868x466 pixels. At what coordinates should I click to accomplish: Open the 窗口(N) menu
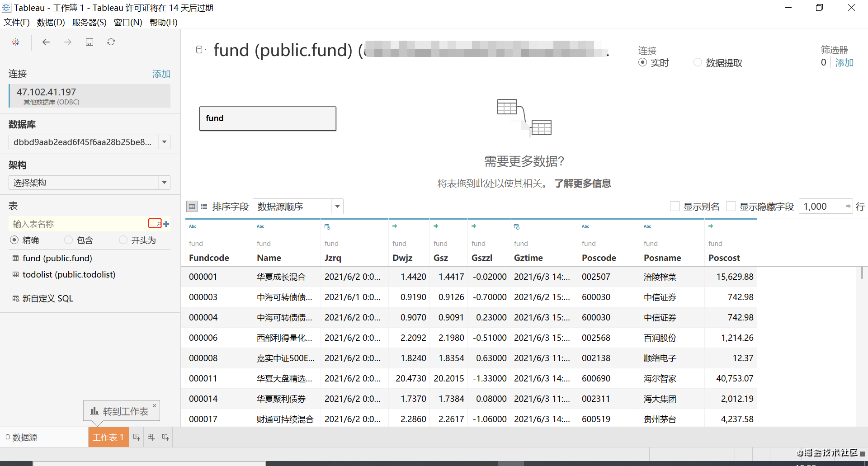128,22
